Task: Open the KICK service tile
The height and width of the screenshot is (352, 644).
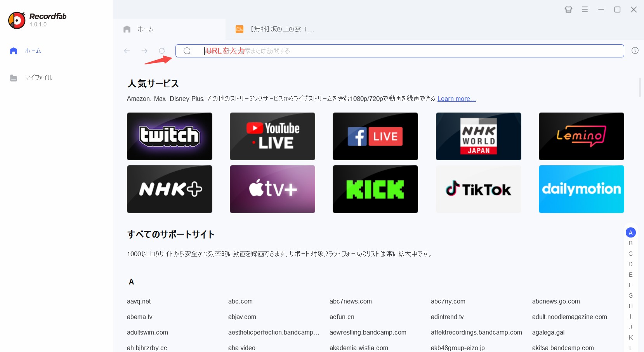Action: pyautogui.click(x=375, y=189)
